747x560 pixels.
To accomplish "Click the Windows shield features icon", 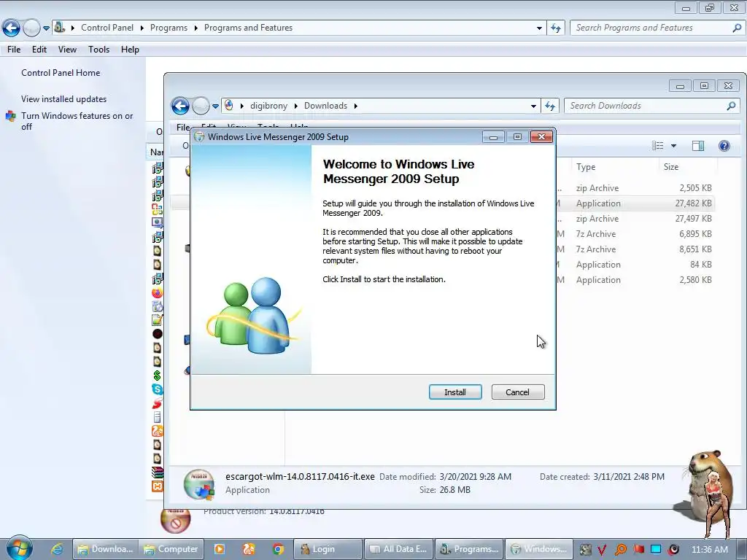I will (x=10, y=116).
